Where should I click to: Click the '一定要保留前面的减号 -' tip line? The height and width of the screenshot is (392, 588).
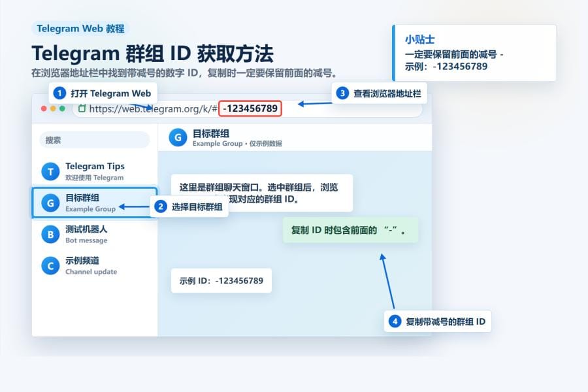click(x=454, y=55)
